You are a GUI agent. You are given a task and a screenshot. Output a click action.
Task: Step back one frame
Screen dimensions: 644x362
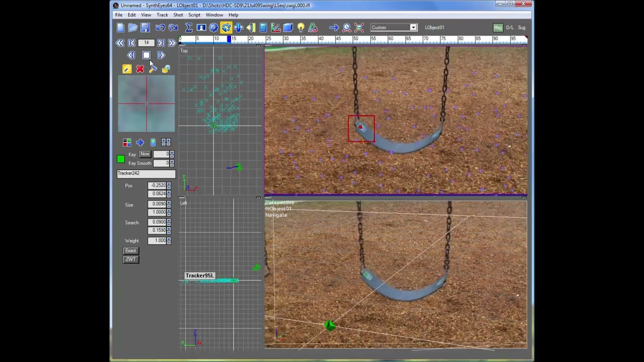(x=131, y=55)
